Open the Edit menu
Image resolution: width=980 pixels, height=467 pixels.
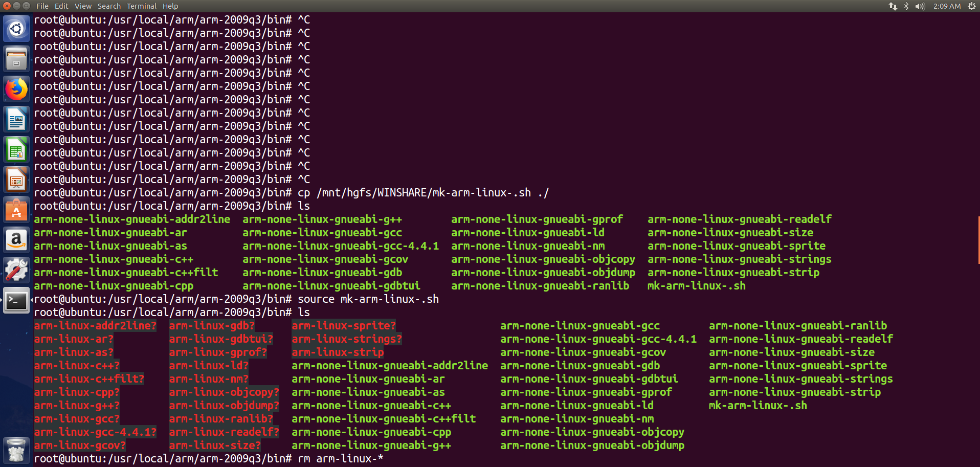[x=61, y=6]
